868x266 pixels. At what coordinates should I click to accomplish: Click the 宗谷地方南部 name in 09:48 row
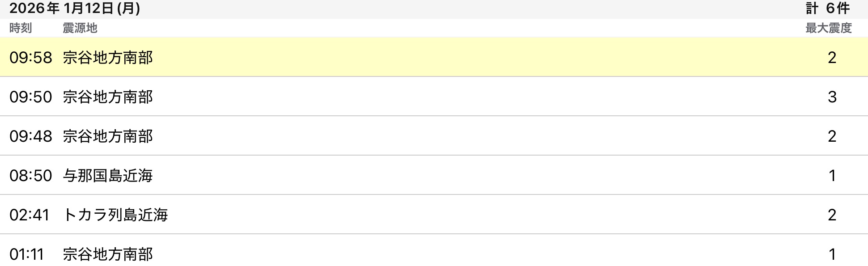[107, 136]
